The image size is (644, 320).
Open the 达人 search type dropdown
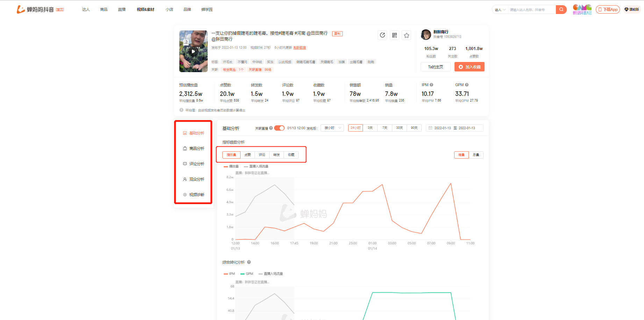click(500, 10)
